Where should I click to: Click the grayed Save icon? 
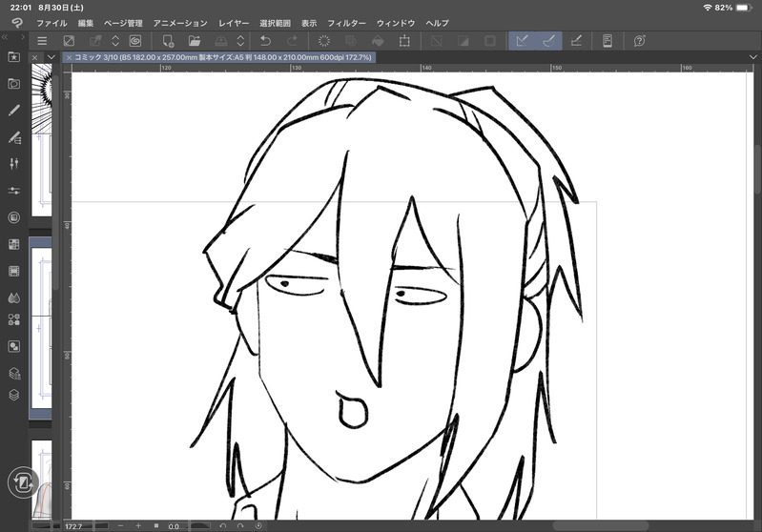(x=221, y=41)
